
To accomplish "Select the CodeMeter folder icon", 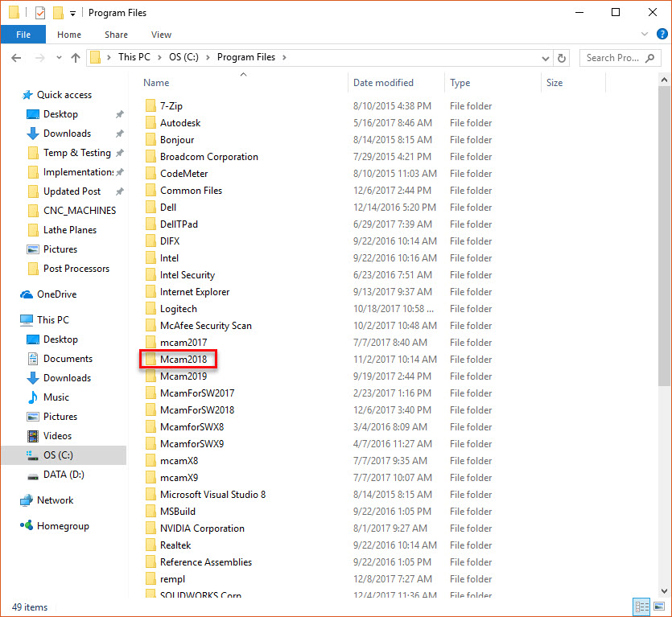I will [x=150, y=174].
